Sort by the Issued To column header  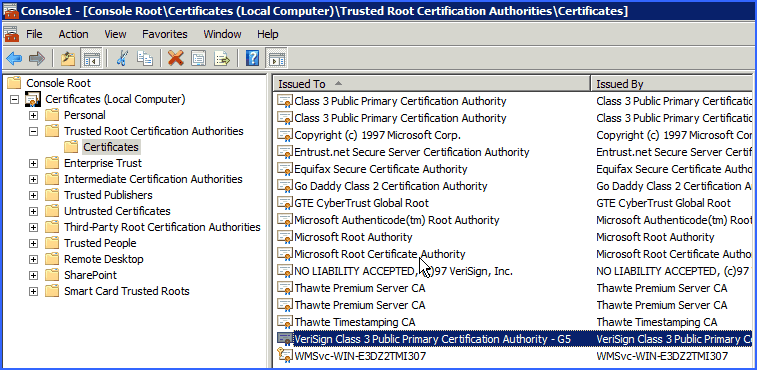432,84
